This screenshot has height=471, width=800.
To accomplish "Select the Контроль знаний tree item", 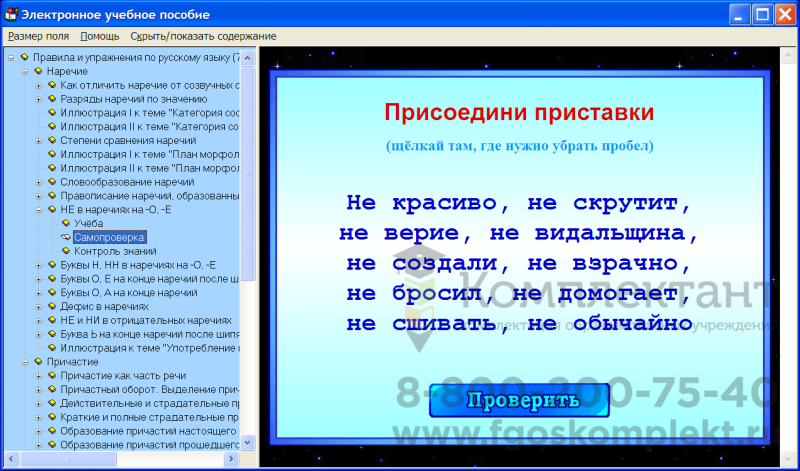I will [115, 251].
